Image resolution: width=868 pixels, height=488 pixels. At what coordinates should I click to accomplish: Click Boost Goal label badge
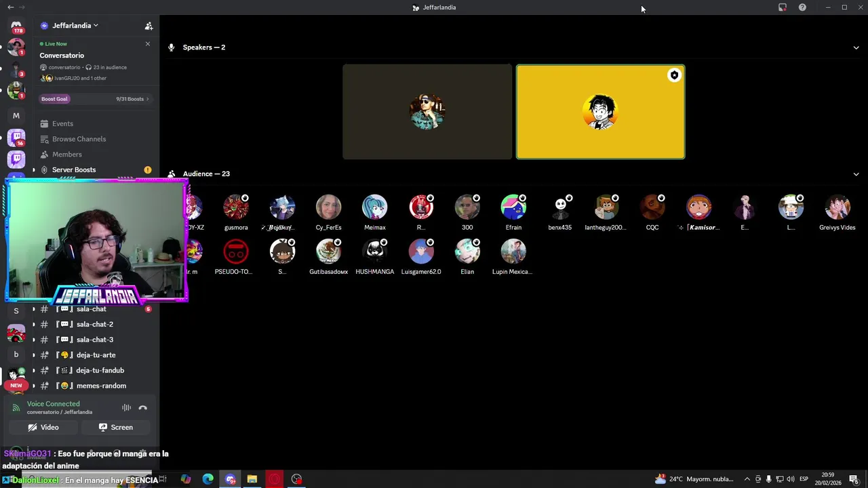[x=54, y=99]
